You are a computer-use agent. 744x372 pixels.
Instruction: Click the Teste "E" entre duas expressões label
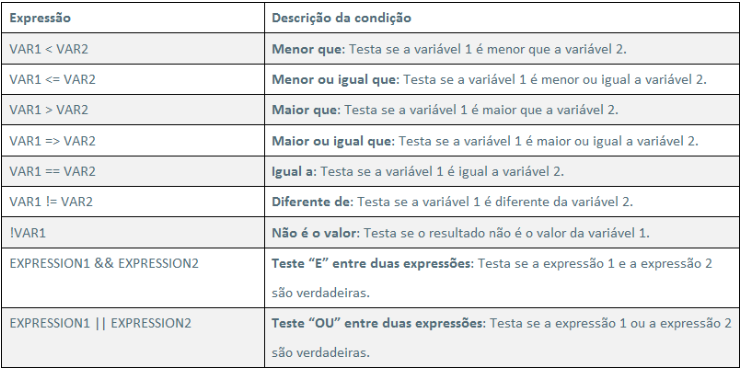point(371,263)
